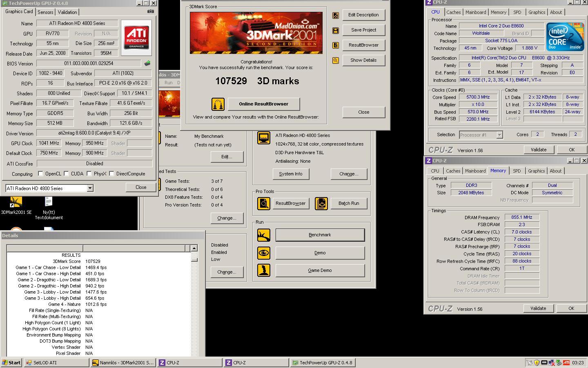This screenshot has height=368, width=588.
Task: Open SPD tab in the lower CPU-Z window
Action: (517, 171)
